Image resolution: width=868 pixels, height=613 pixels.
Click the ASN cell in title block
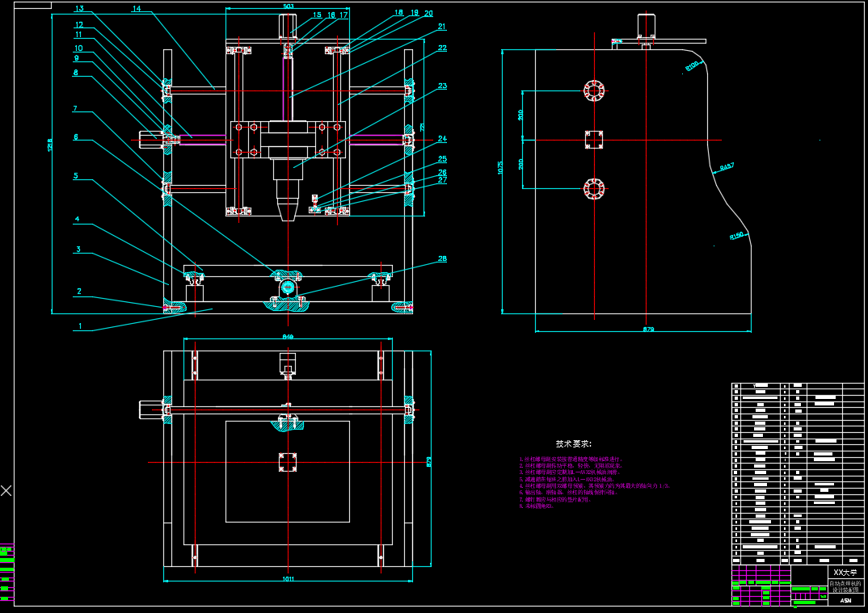click(845, 600)
